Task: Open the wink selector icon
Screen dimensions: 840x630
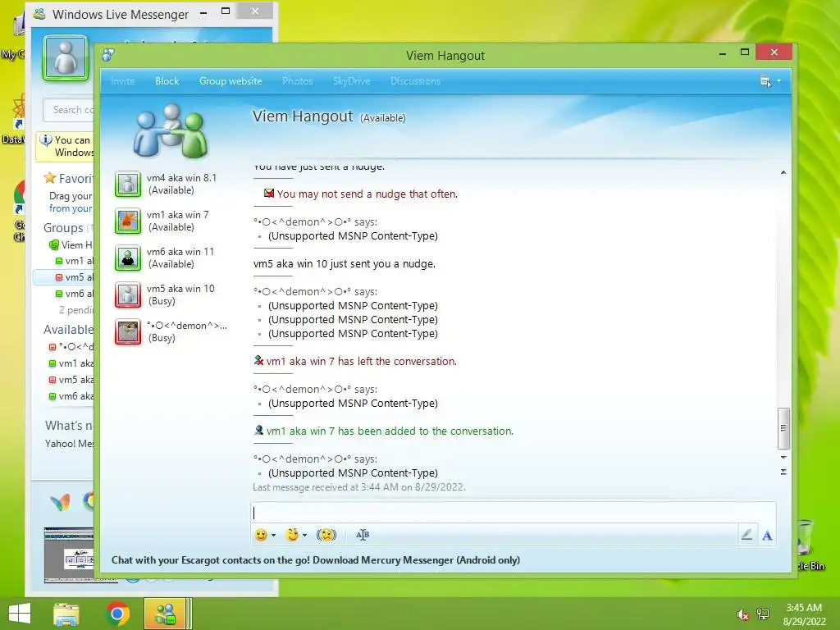Action: point(292,535)
